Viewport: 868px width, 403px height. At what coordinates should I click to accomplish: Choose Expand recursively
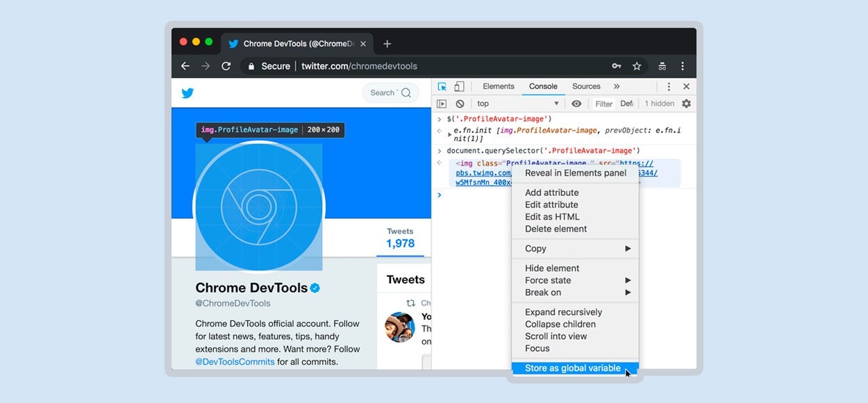[x=575, y=312]
